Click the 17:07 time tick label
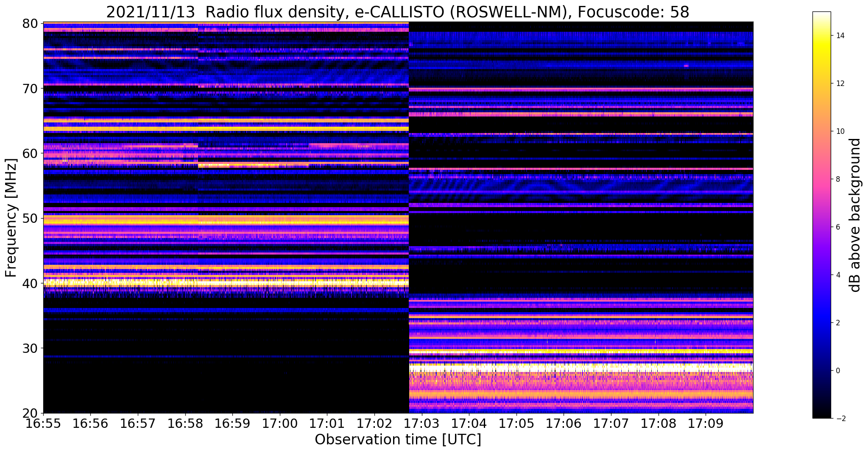Image resolution: width=868 pixels, height=452 pixels. tap(611, 423)
